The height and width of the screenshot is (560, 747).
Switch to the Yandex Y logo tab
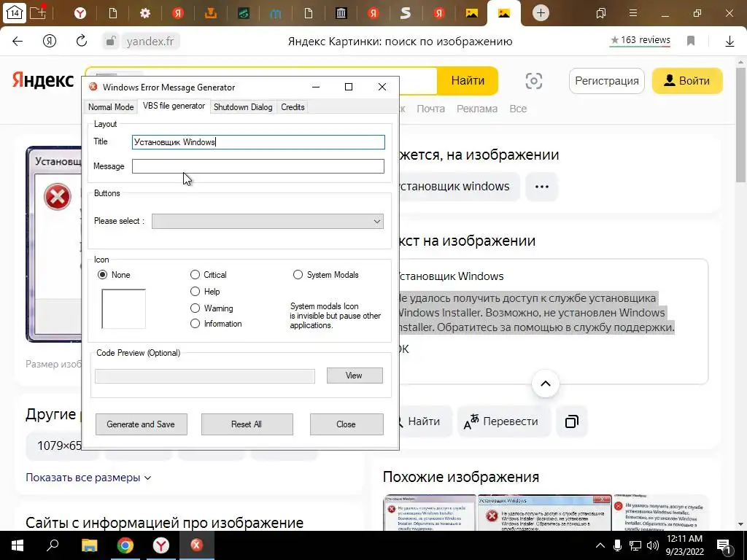coord(80,13)
